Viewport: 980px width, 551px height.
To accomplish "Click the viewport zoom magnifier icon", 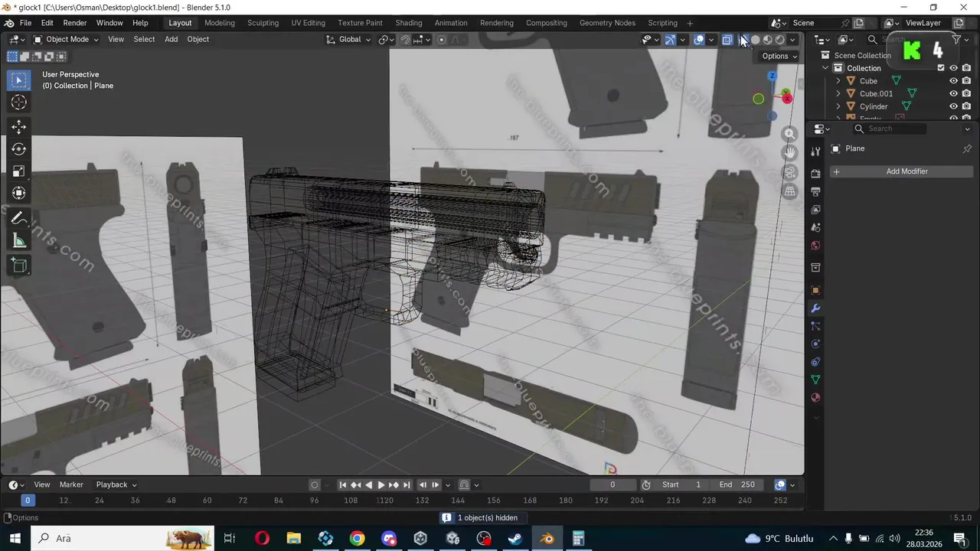I will pos(789,134).
